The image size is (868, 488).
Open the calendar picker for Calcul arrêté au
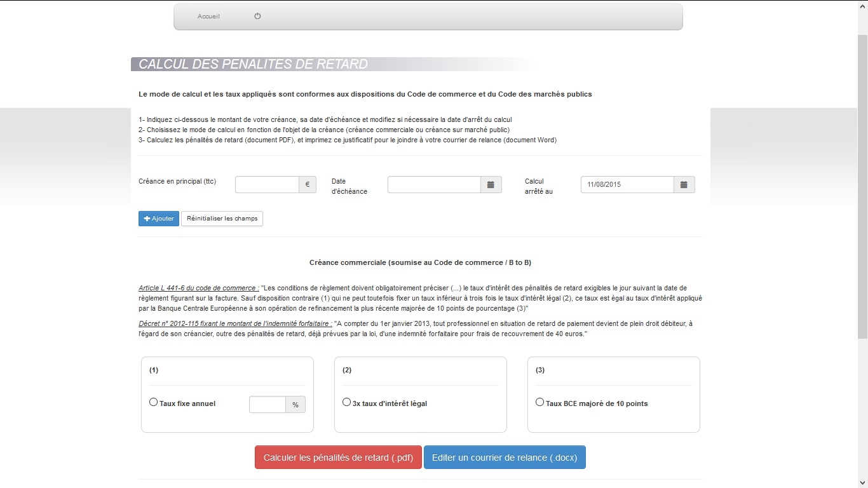click(x=684, y=185)
